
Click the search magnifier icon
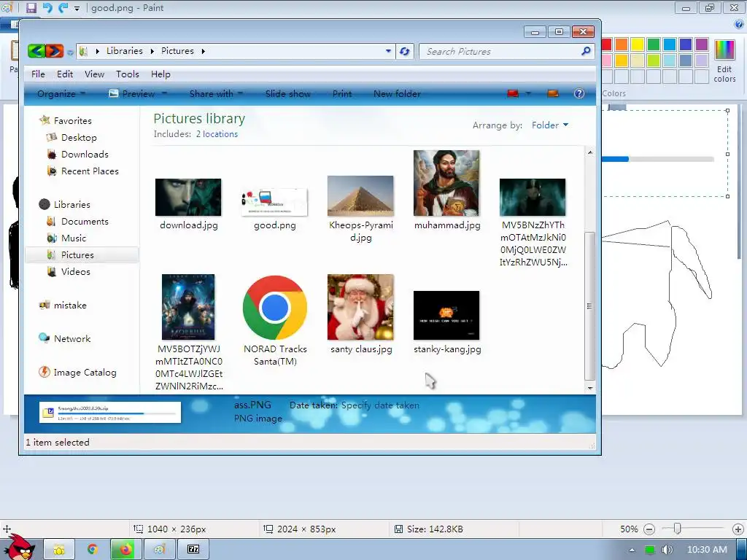click(x=586, y=51)
